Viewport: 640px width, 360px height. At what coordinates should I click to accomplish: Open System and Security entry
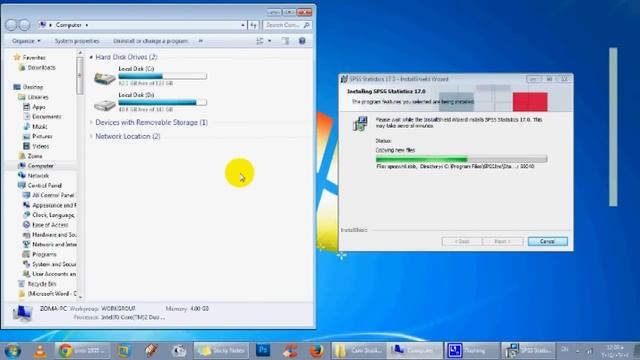tap(54, 264)
